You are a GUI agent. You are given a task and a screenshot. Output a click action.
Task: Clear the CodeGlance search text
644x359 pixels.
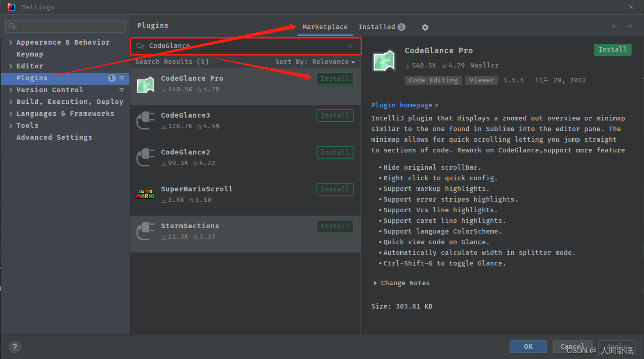350,46
